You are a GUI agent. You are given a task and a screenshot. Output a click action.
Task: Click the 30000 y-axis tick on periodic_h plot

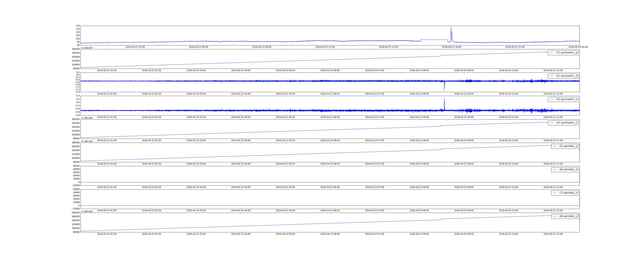click(x=76, y=196)
